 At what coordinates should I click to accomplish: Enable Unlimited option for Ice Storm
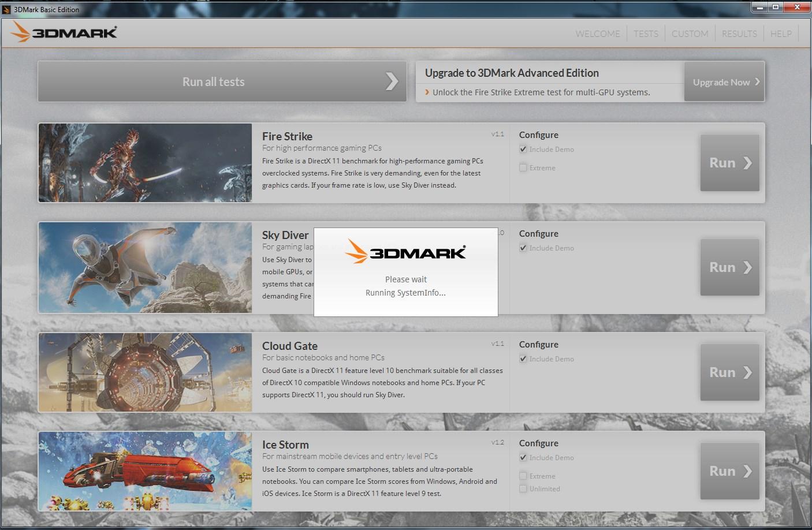523,488
